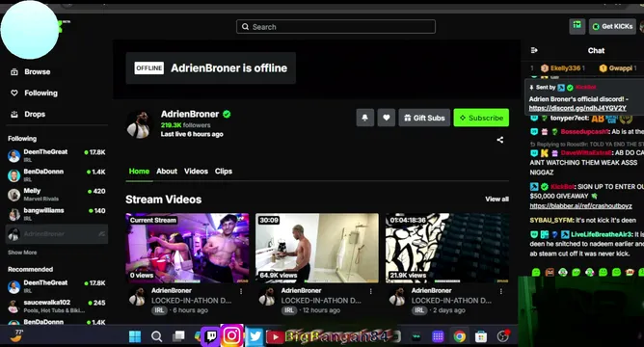
Task: Click the username DaveWittaExtraE in chat
Action: pos(586,152)
